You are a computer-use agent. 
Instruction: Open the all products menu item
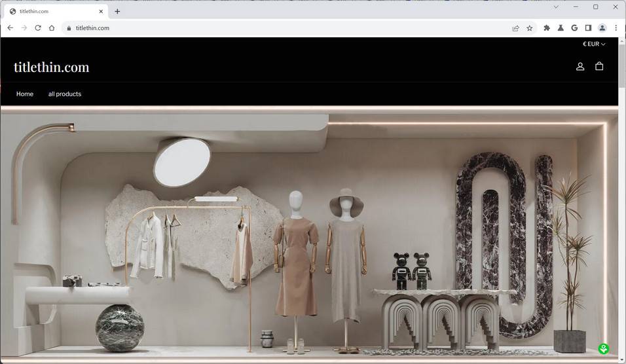(65, 94)
